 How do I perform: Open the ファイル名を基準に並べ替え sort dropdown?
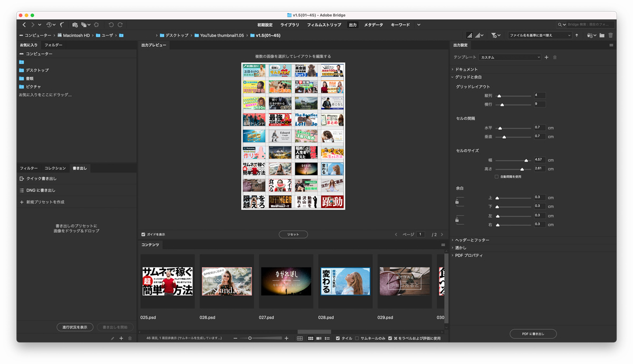pyautogui.click(x=540, y=35)
